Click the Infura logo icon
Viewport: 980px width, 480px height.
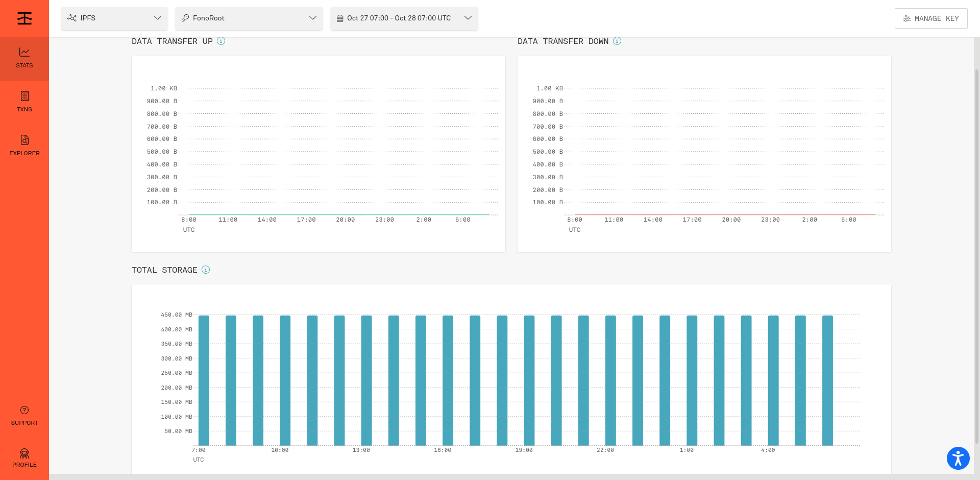click(x=24, y=18)
